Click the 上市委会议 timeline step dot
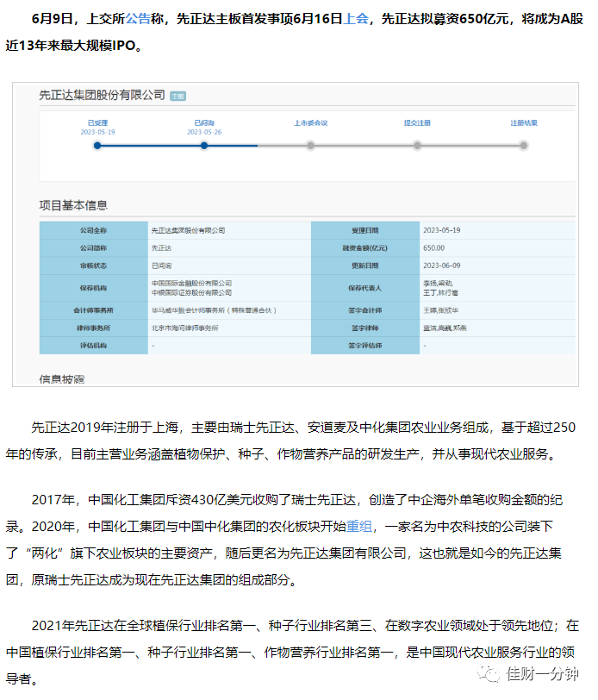Screen dimensions: 598x700 pos(310,146)
